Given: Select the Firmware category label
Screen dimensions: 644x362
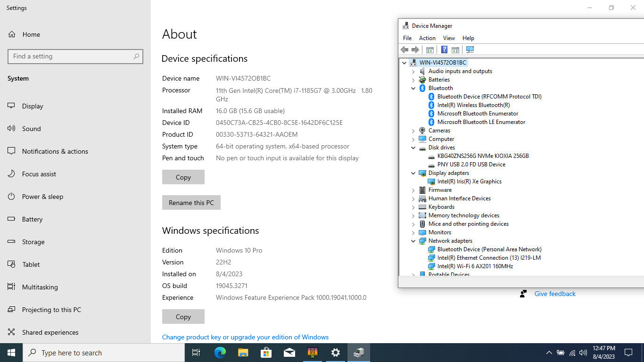Looking at the screenshot, I should [x=440, y=190].
